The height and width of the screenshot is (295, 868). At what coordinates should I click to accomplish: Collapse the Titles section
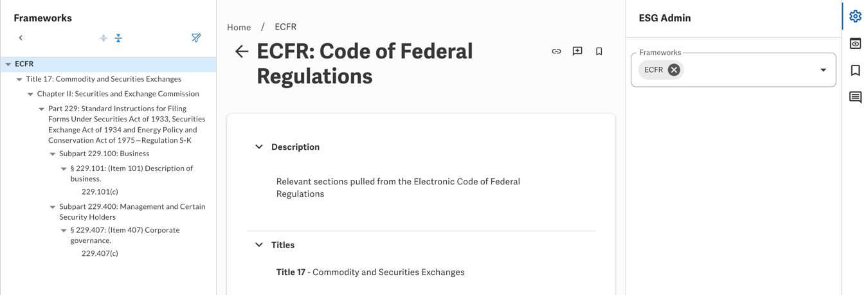(x=259, y=245)
